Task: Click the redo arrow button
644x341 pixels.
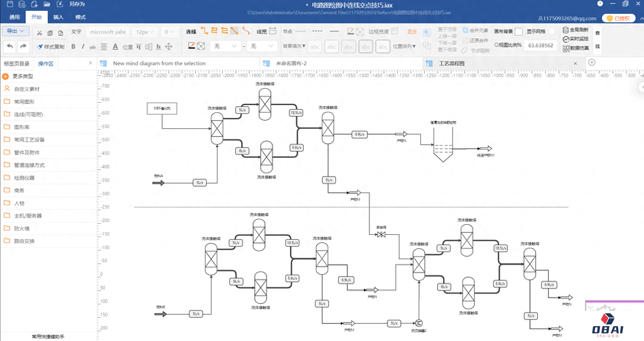Action: 23,46
